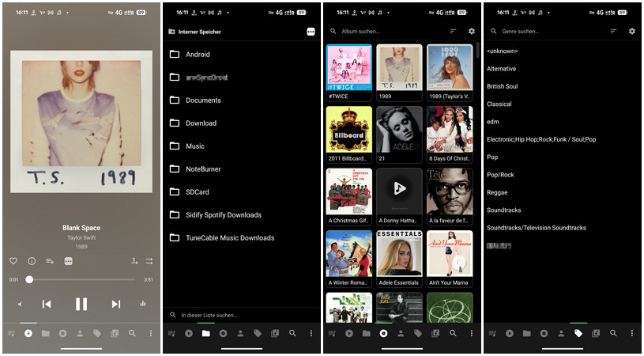The width and height of the screenshot is (644, 356).
Task: Open settings gear on the genre screen
Action: (x=632, y=31)
